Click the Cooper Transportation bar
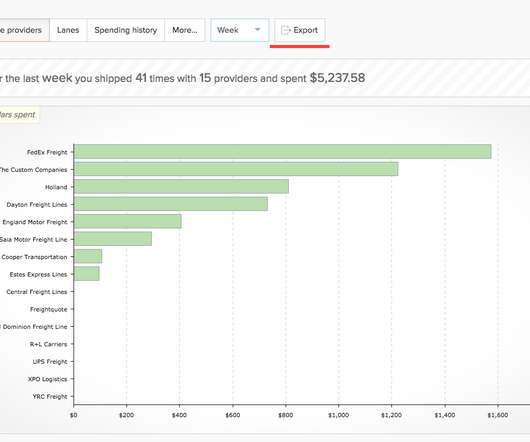 [88, 256]
